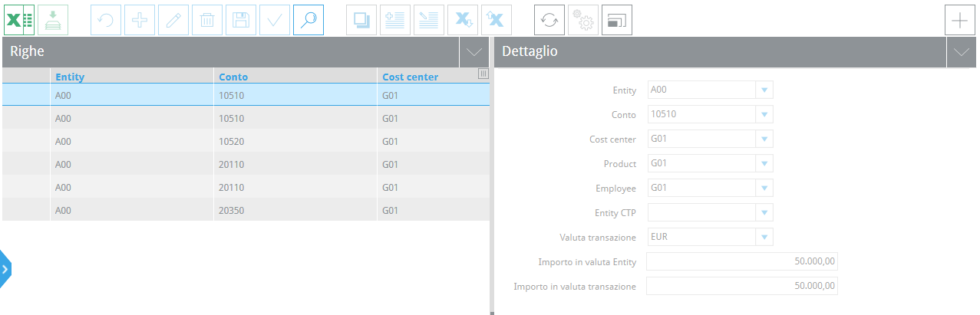Select the row with Conto 20350
980x315 pixels.
pos(246,210)
